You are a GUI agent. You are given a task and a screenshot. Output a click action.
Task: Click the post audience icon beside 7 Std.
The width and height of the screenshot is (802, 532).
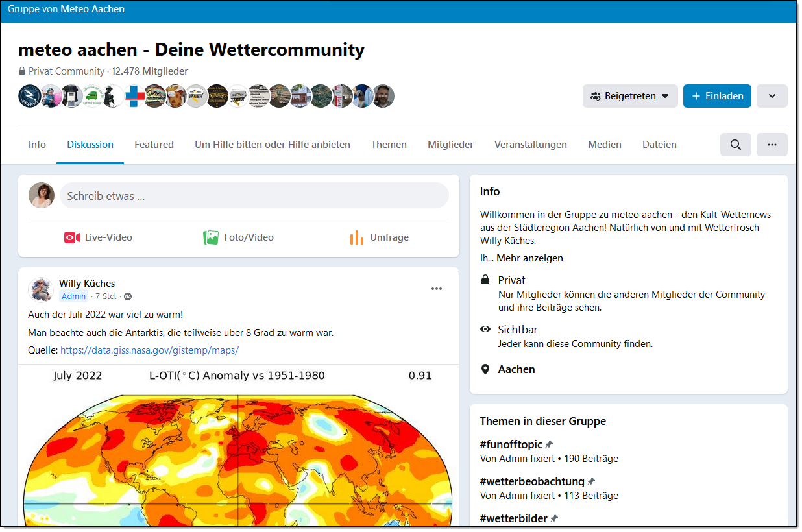[128, 296]
